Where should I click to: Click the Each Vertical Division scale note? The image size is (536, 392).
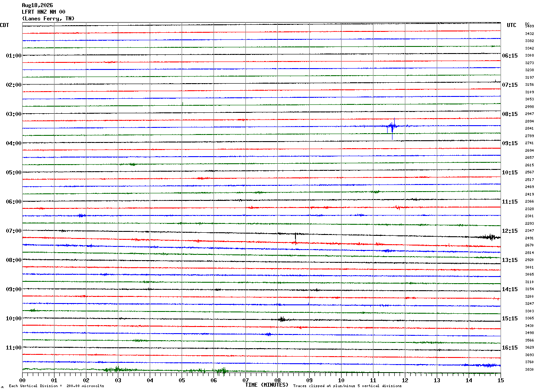pyautogui.click(x=56, y=386)
